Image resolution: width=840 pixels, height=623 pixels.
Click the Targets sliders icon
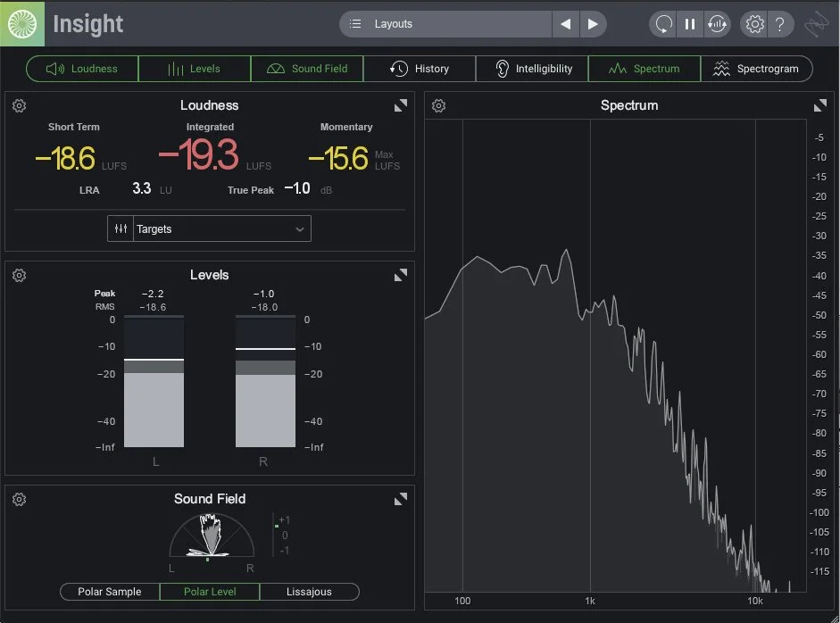point(121,228)
